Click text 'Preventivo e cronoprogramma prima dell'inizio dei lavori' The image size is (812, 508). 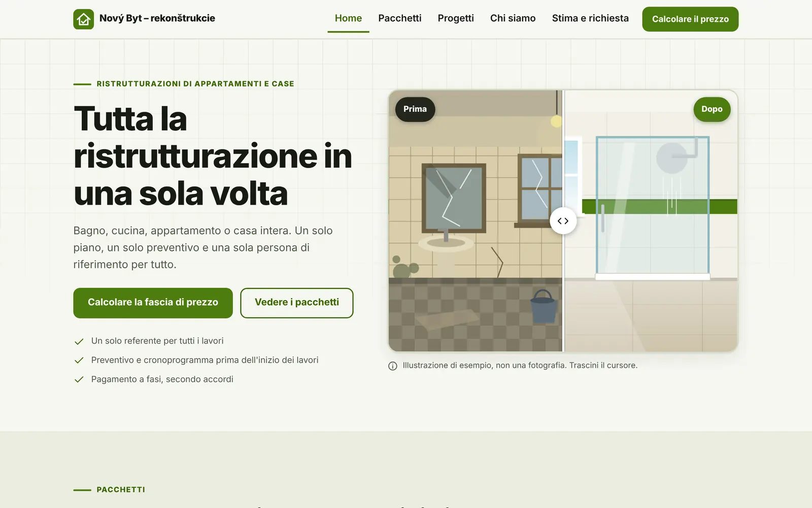point(205,360)
